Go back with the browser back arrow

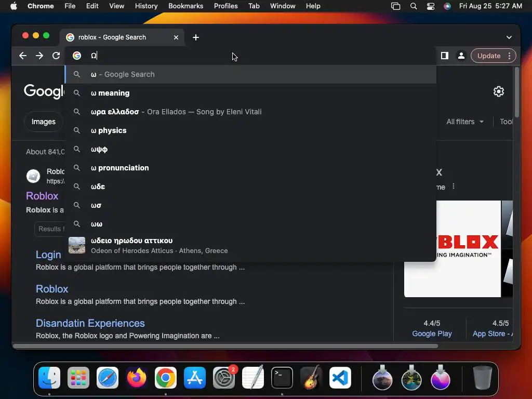[x=23, y=56]
